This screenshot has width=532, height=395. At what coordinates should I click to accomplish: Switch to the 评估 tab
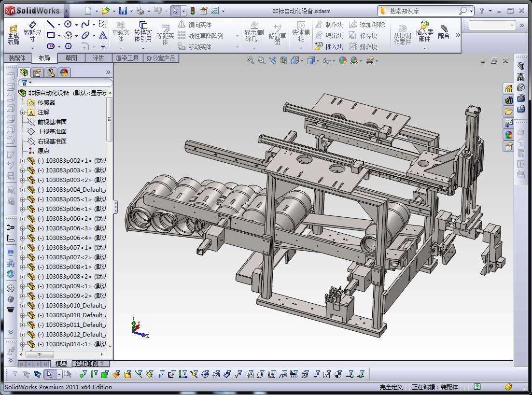[x=98, y=58]
